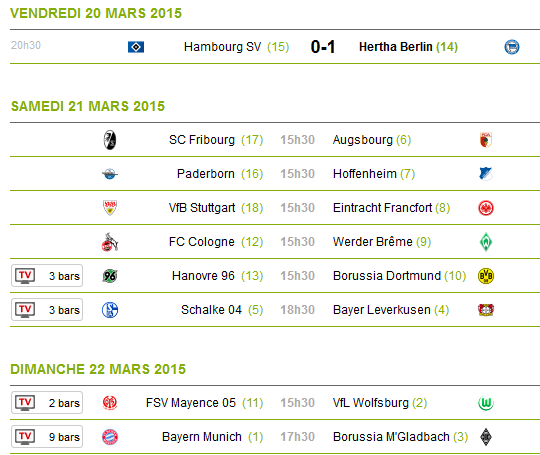Click the FC Cologne goat crest

(x=110, y=242)
